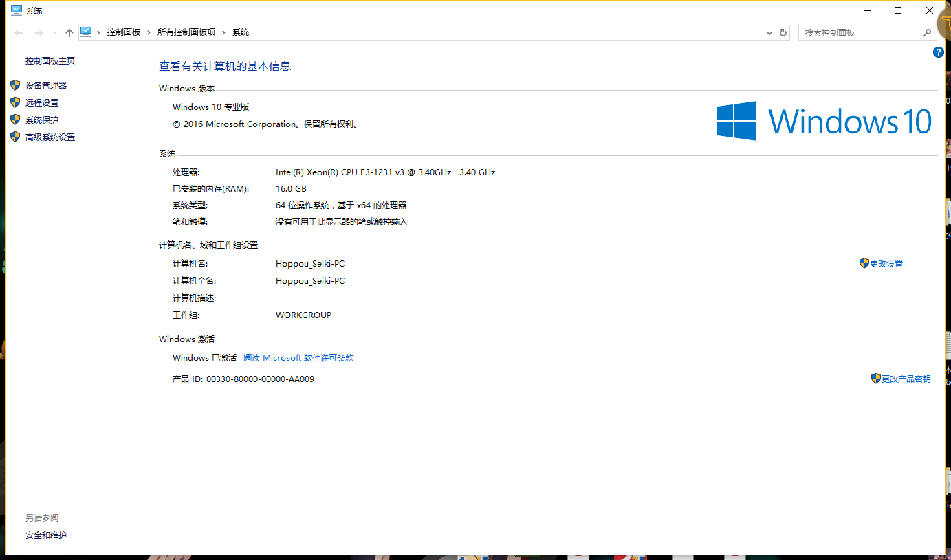Click the "Windows 已激活" status text
Image resolution: width=951 pixels, height=560 pixels.
pyautogui.click(x=204, y=357)
